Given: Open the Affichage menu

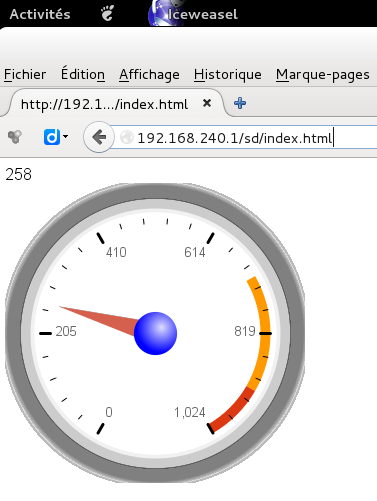Looking at the screenshot, I should (x=149, y=75).
